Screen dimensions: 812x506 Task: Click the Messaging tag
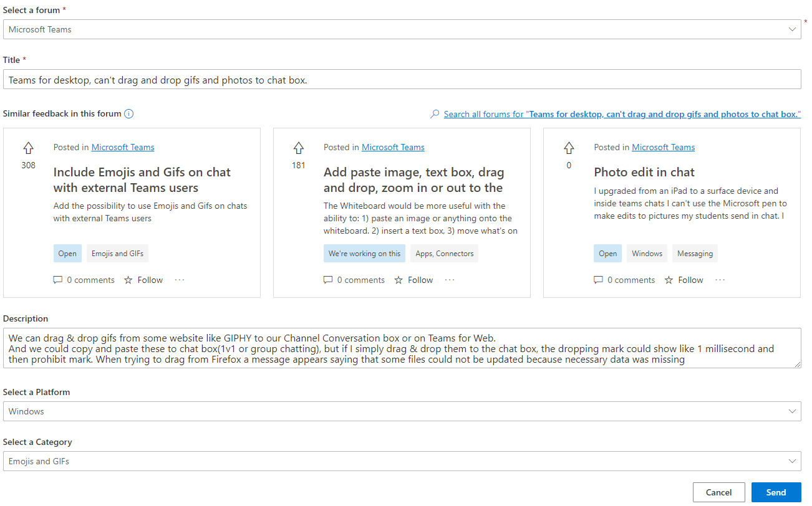point(695,253)
